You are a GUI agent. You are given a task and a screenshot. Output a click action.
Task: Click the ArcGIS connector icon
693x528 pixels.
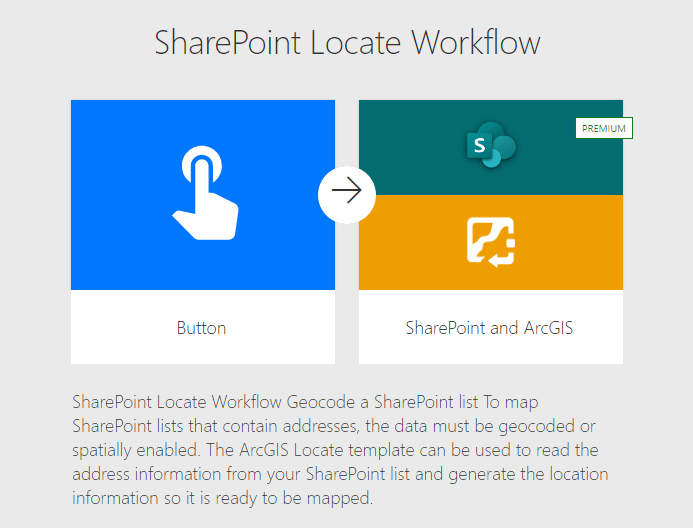point(491,242)
